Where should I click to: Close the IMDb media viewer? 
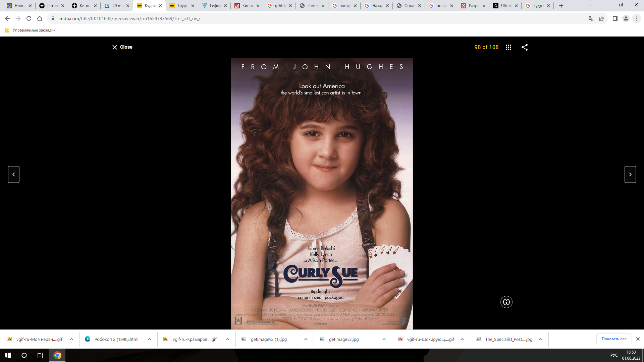click(122, 47)
